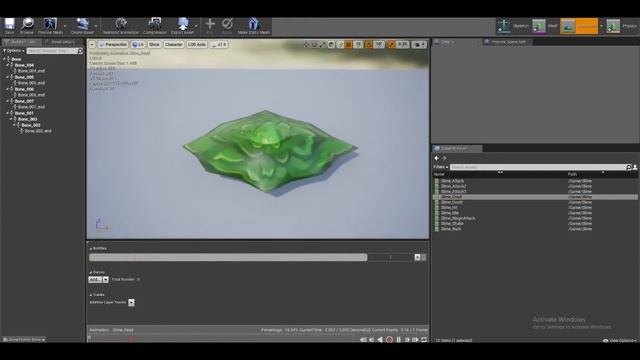This screenshot has width=640, height=360.
Task: Switch to Skeleton mode
Action: (513, 26)
